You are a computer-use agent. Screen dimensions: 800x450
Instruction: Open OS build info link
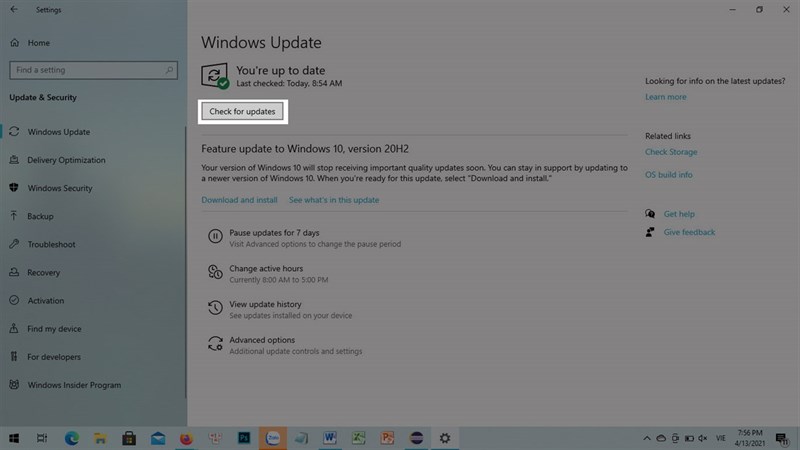tap(668, 174)
